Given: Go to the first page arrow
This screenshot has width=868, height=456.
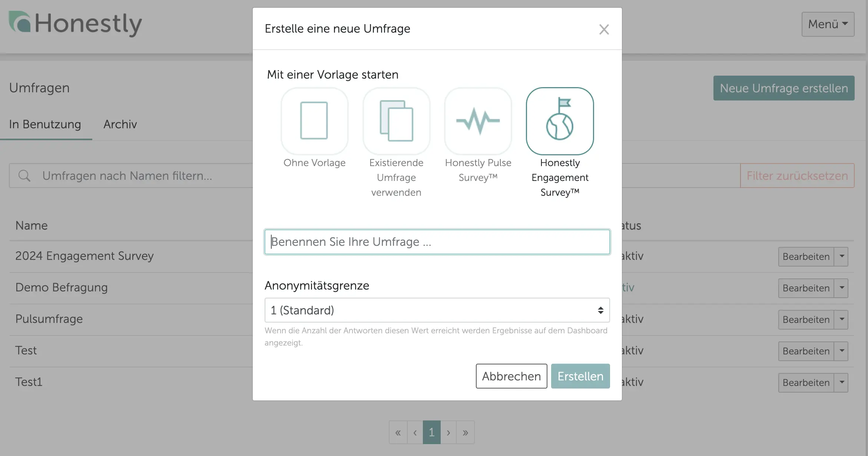Looking at the screenshot, I should coord(398,432).
